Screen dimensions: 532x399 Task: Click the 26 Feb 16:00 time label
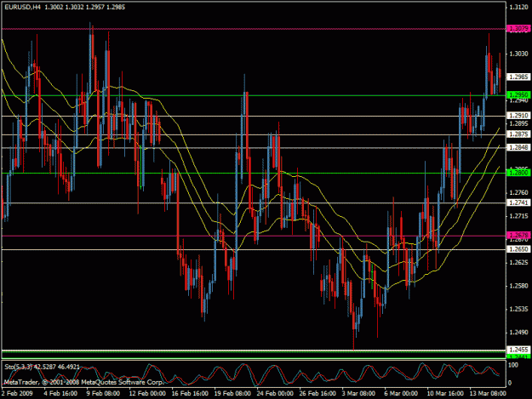(317, 393)
